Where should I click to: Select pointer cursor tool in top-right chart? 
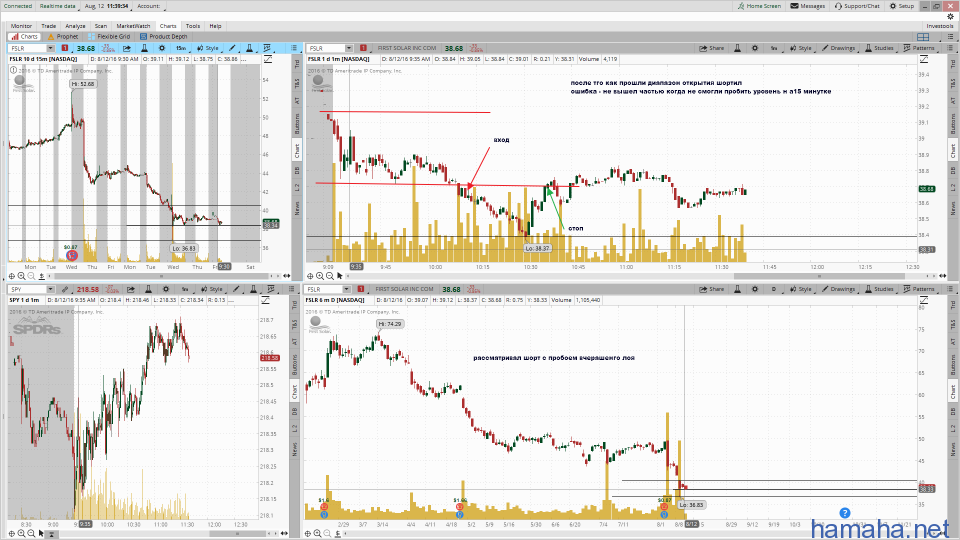[x=340, y=276]
